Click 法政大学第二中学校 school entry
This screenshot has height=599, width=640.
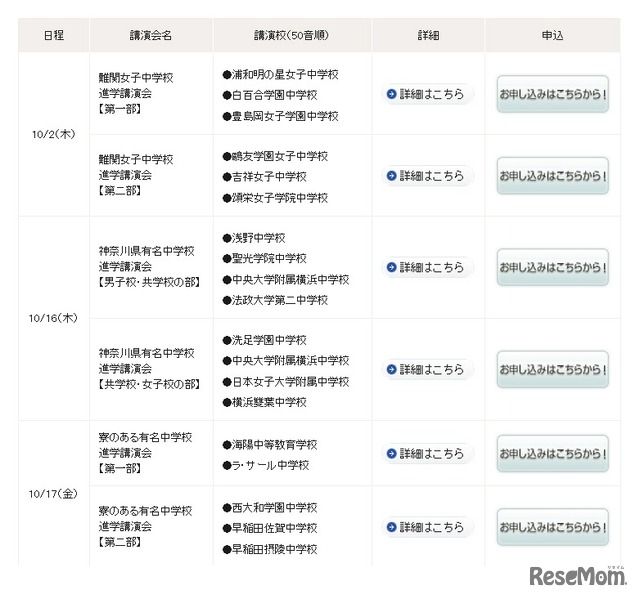[x=275, y=300]
